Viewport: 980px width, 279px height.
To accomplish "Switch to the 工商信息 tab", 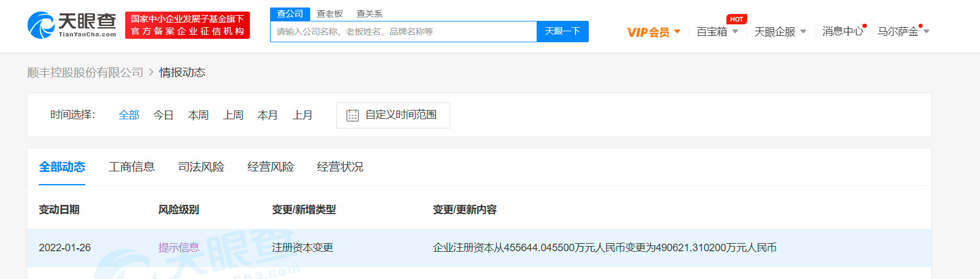I will click(132, 167).
